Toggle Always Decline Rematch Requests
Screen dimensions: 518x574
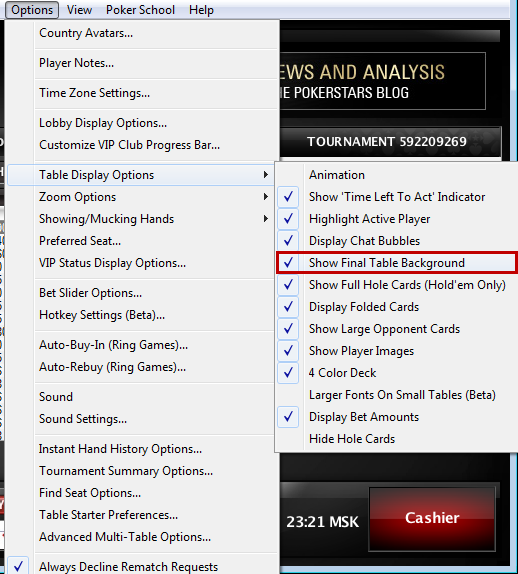(x=143, y=566)
